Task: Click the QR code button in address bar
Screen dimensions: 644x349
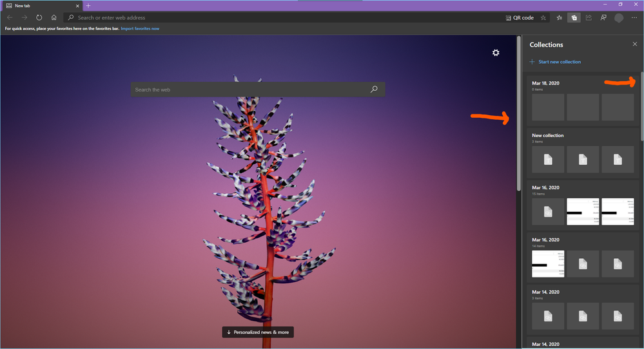Action: click(x=520, y=17)
